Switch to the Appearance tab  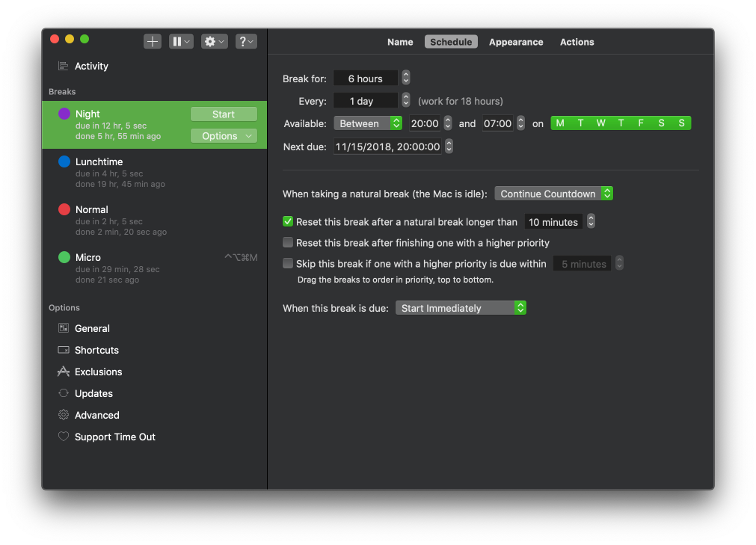click(x=516, y=42)
